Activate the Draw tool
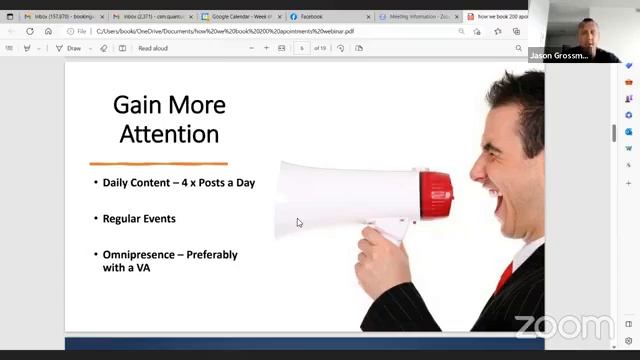 (x=69, y=48)
